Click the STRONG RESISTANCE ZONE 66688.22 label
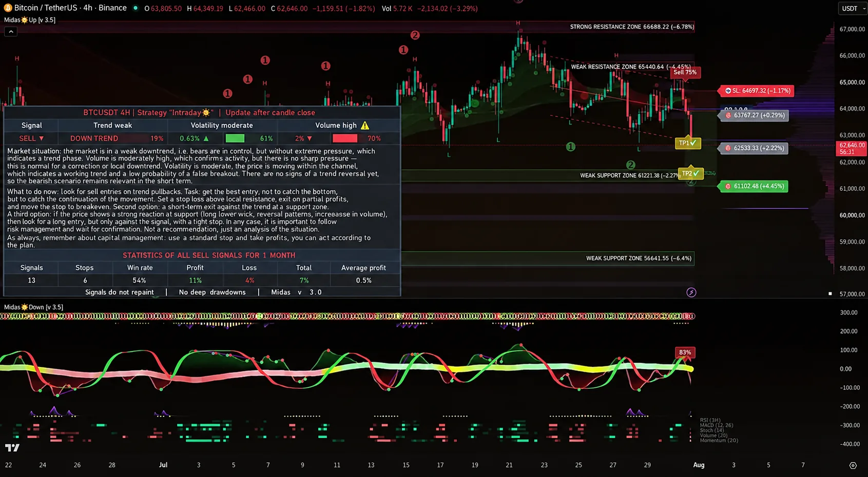The image size is (868, 477). 632,27
